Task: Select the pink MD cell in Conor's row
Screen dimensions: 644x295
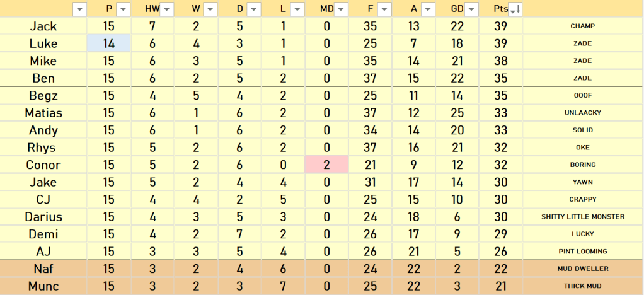Action: 326,165
